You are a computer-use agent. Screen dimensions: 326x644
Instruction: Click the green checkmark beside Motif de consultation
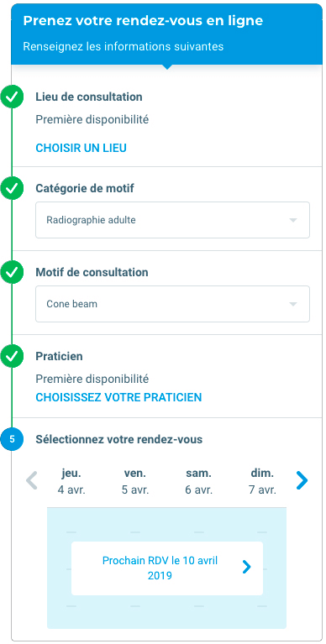(12, 272)
